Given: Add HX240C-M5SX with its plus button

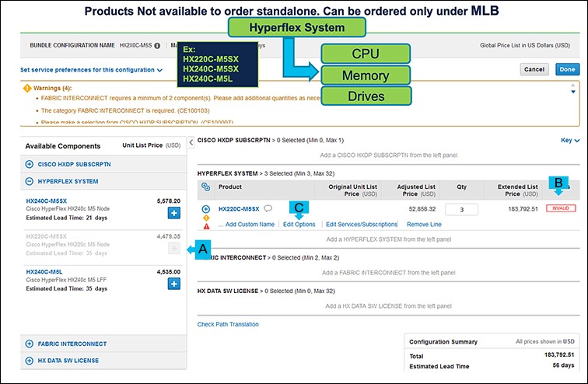Looking at the screenshot, I should (173, 213).
